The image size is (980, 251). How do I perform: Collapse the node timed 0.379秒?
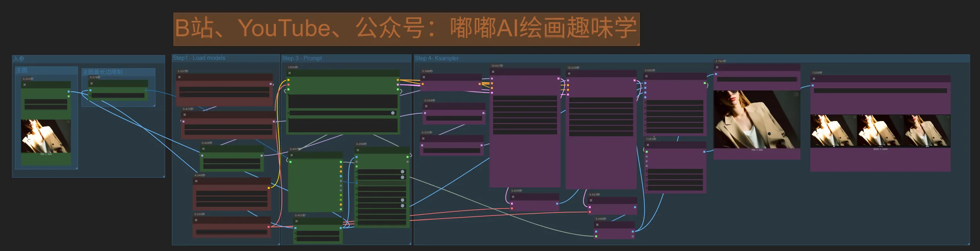(92, 83)
